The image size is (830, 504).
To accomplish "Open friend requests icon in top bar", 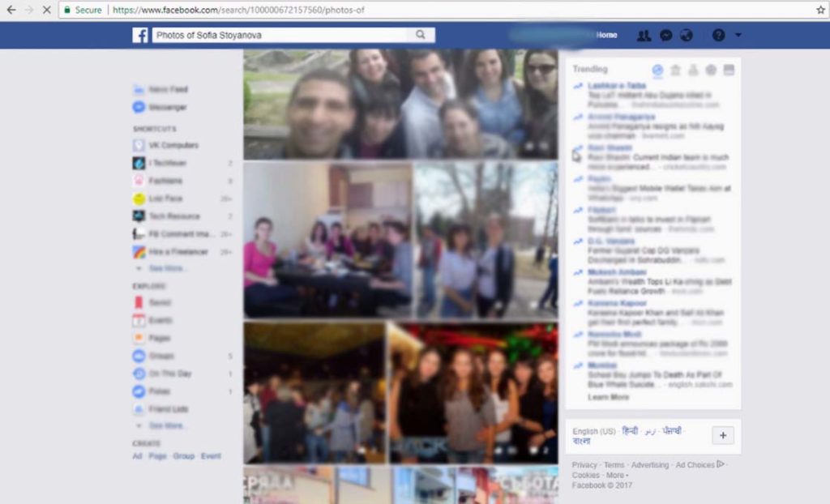I will [x=644, y=36].
